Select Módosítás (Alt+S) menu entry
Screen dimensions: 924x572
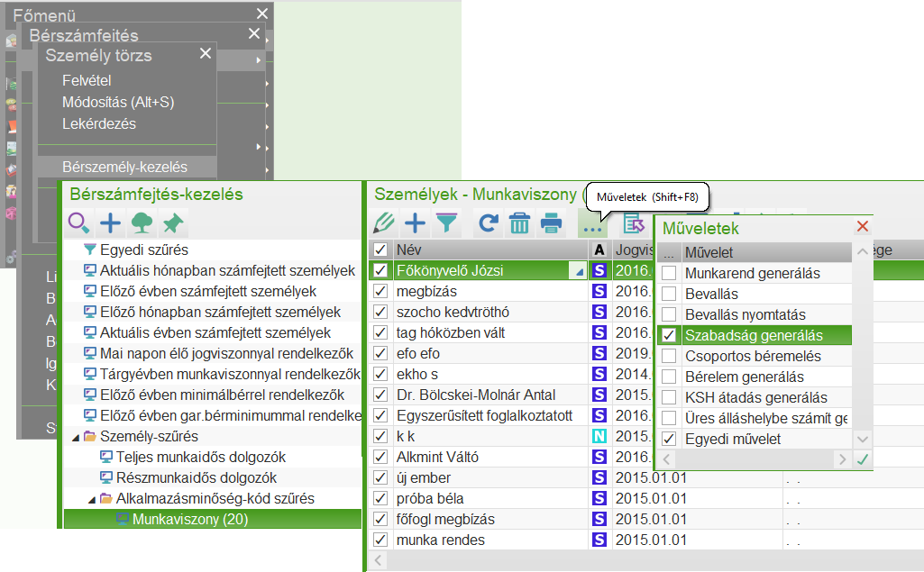coord(118,102)
